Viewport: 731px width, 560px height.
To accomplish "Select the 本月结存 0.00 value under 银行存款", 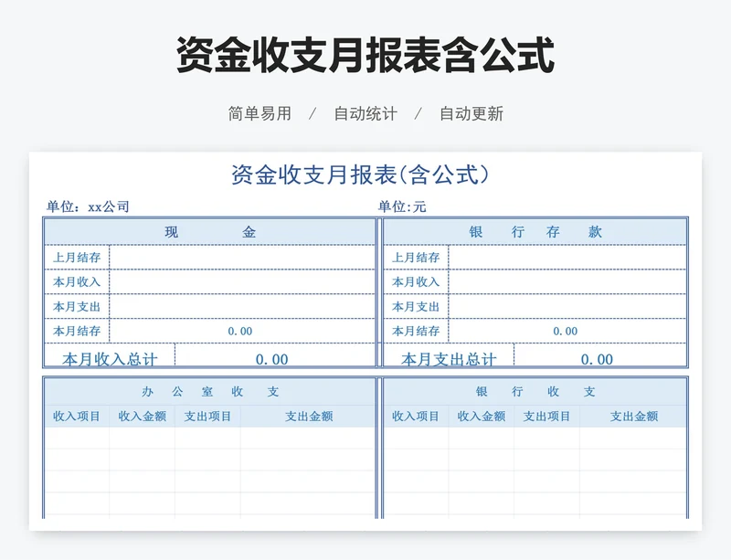I will pyautogui.click(x=566, y=331).
